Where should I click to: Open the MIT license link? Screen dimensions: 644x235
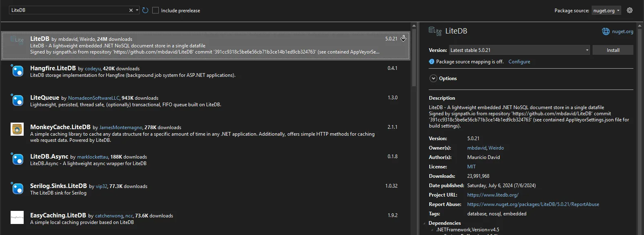point(471,167)
